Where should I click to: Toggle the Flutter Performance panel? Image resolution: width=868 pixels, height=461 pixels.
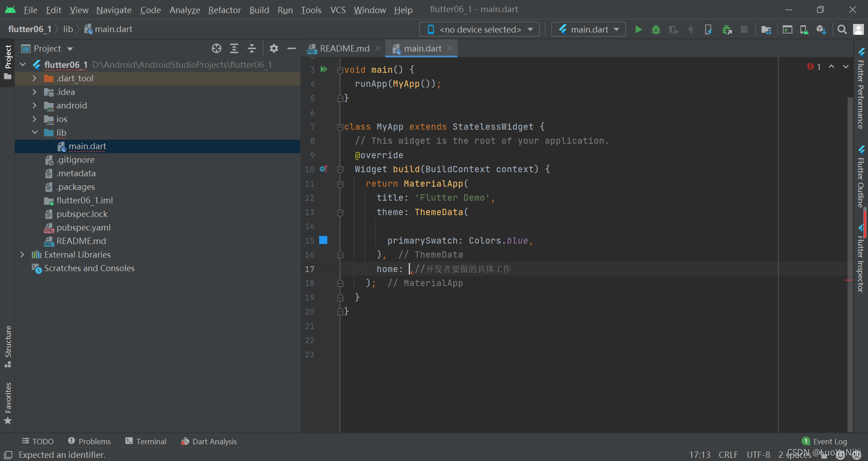pos(861,89)
